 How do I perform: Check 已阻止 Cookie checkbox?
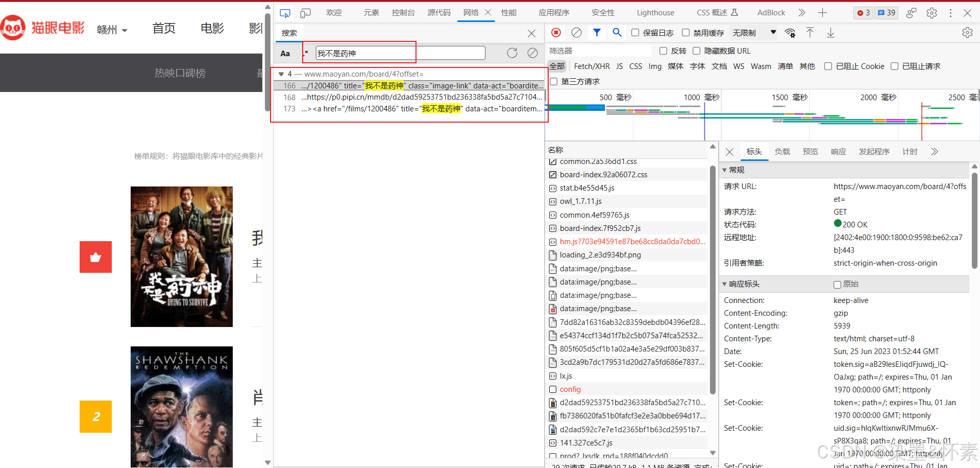point(828,66)
